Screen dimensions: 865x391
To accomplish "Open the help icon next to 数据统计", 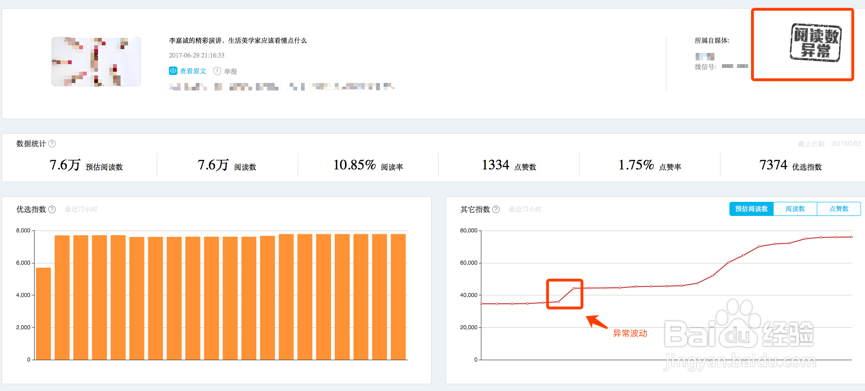I will click(x=52, y=144).
